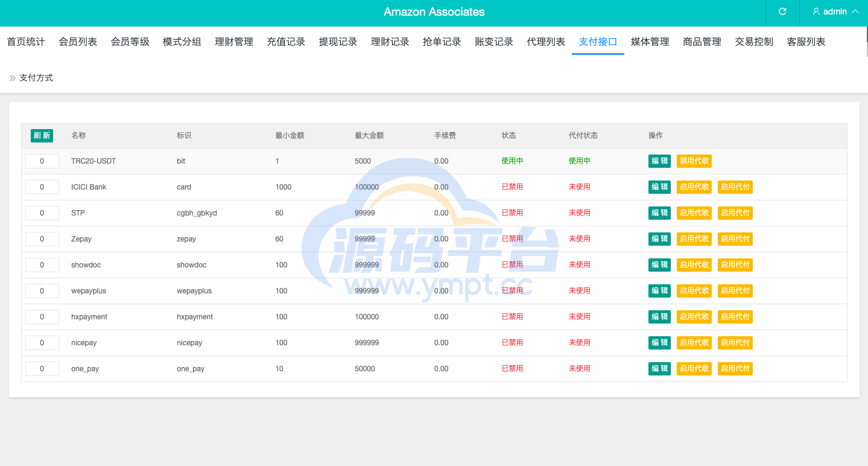Viewport: 868px width, 466px height.
Task: Click the green 刷新 button in table header
Action: (x=42, y=136)
